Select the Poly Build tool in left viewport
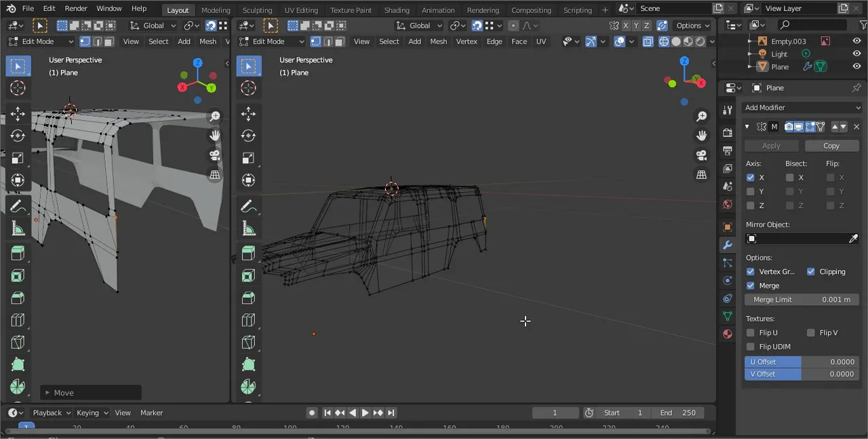The width and height of the screenshot is (868, 439). (x=18, y=364)
